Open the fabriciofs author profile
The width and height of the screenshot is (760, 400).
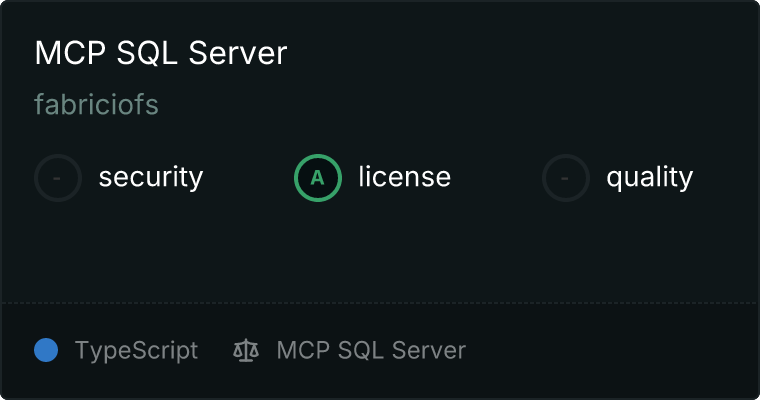click(96, 105)
